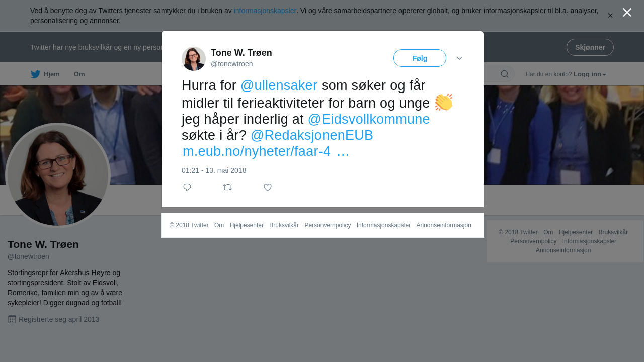The image size is (644, 362).
Task: Click the search magnifier icon
Action: [504, 74]
